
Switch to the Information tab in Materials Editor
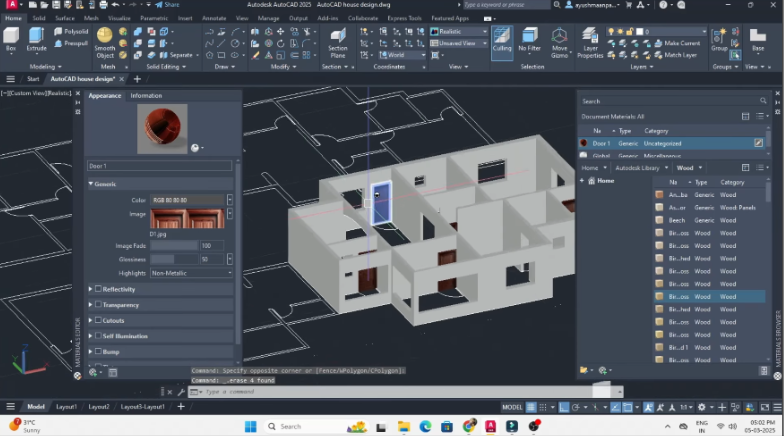[x=146, y=96]
